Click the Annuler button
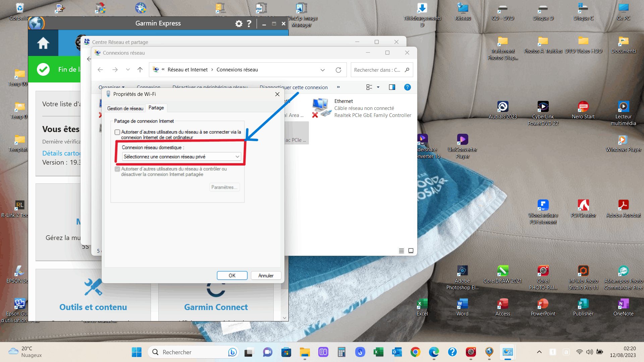 (266, 276)
